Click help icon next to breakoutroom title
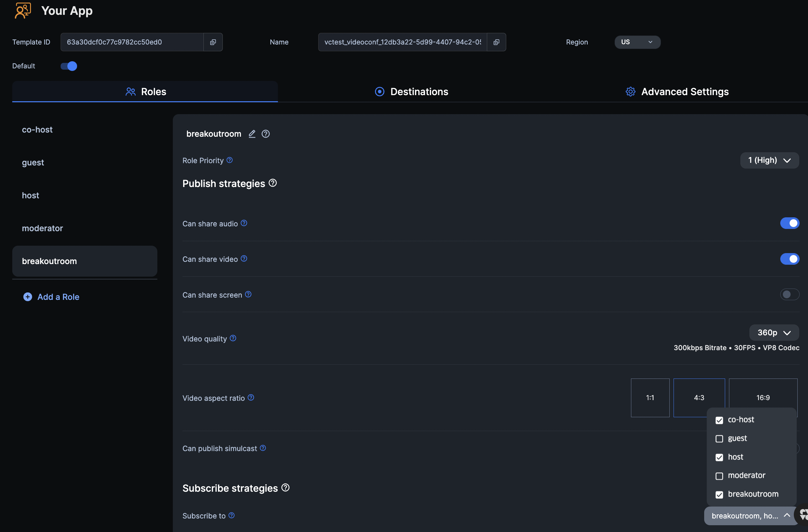The image size is (808, 532). pos(266,134)
